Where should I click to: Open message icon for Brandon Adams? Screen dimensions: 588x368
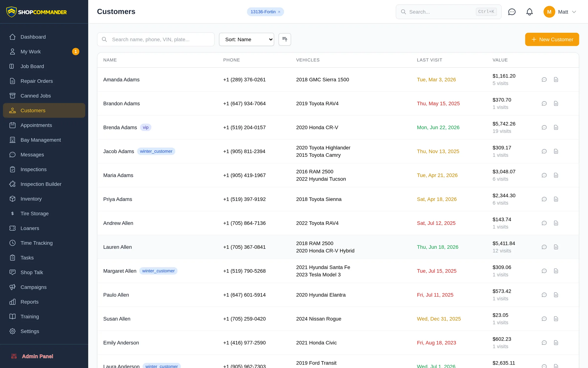tap(544, 104)
